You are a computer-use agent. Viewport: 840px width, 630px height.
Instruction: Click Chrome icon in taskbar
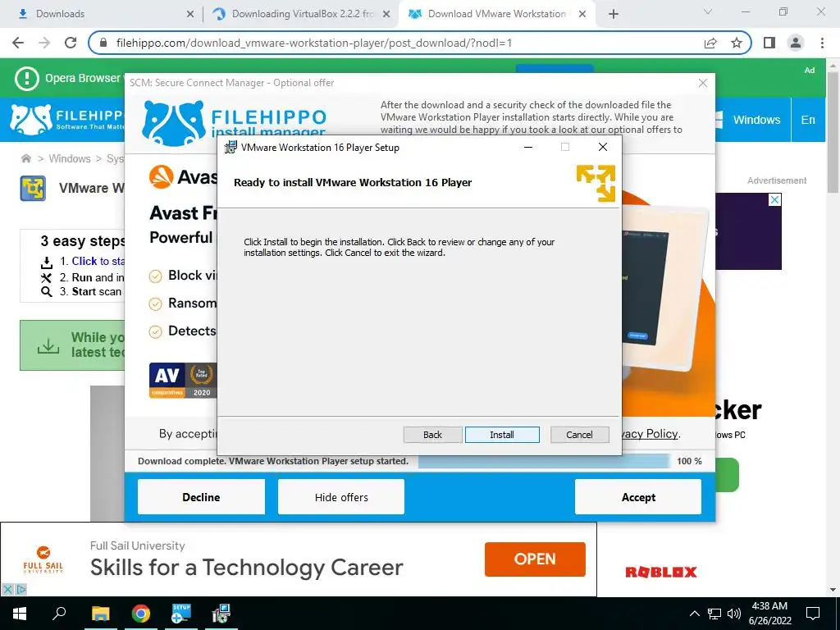141,614
